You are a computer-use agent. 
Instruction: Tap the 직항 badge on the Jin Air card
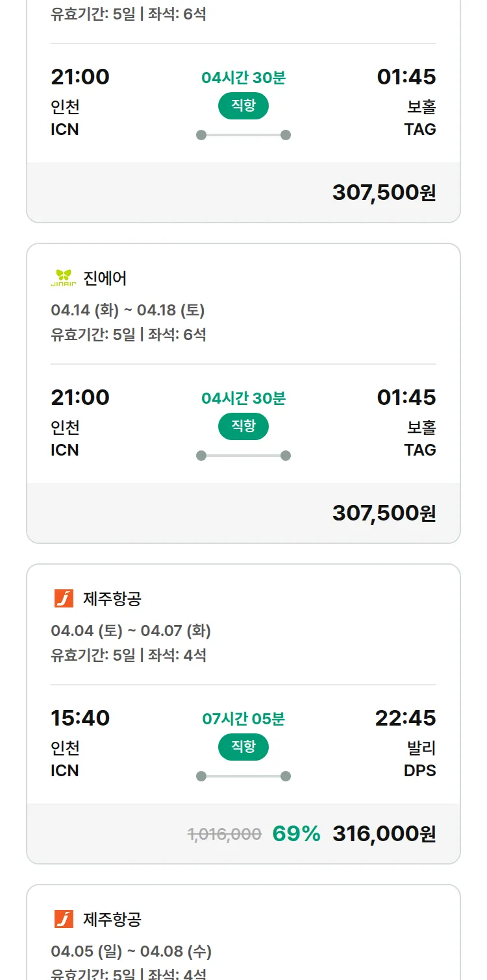243,426
